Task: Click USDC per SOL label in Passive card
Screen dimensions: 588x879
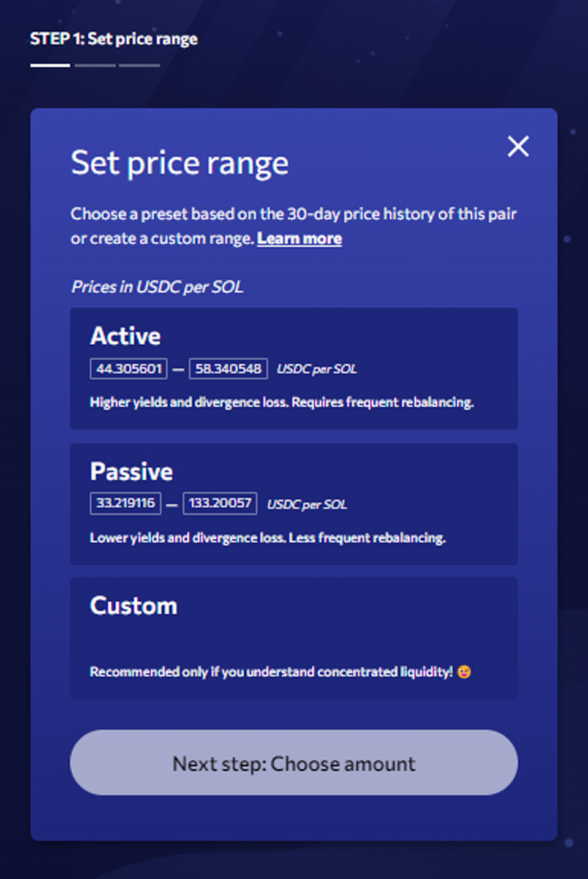Action: click(307, 504)
